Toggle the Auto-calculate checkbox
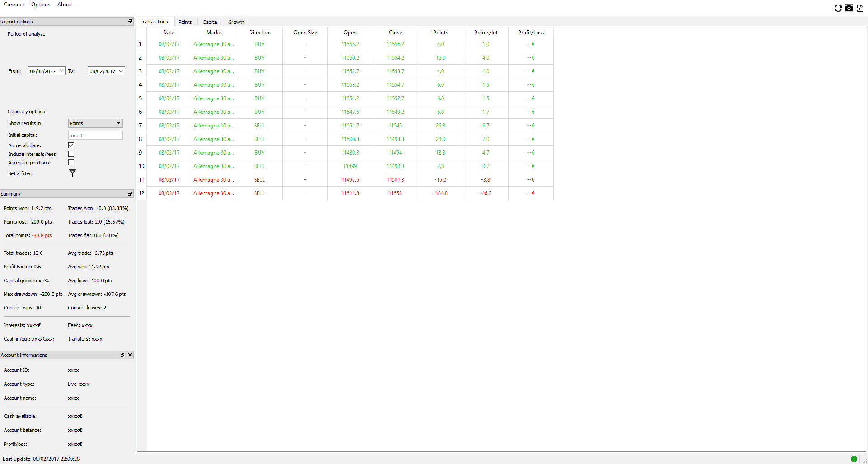 [x=71, y=145]
